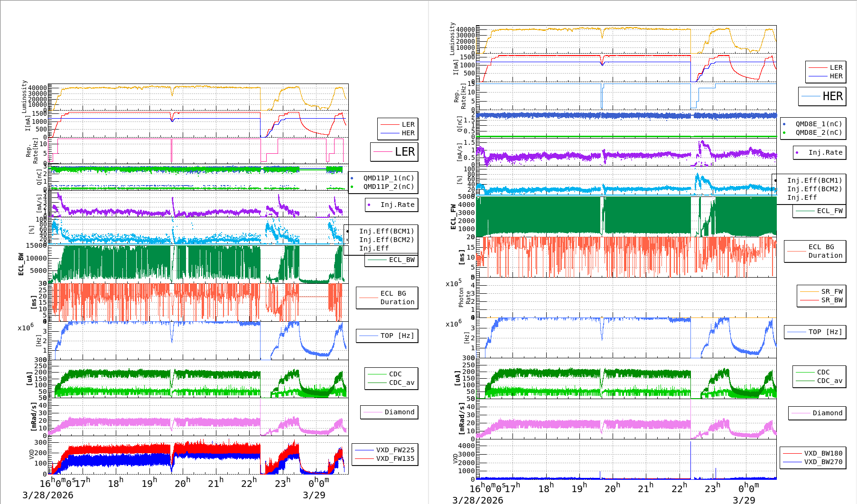Click the ECL_BW legend box
The image size is (857, 504).
[391, 260]
